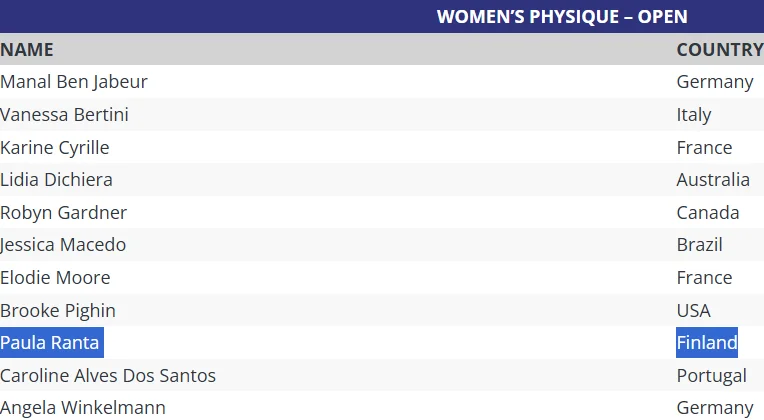Click on Karine Cyrille's name
The height and width of the screenshot is (420, 764).
coord(55,148)
